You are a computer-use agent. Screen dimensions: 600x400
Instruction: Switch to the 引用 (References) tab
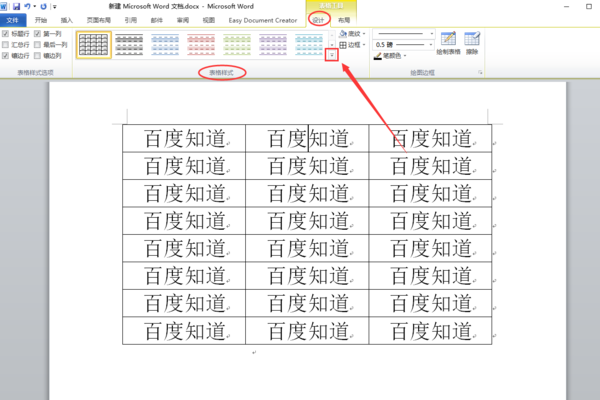(130, 20)
